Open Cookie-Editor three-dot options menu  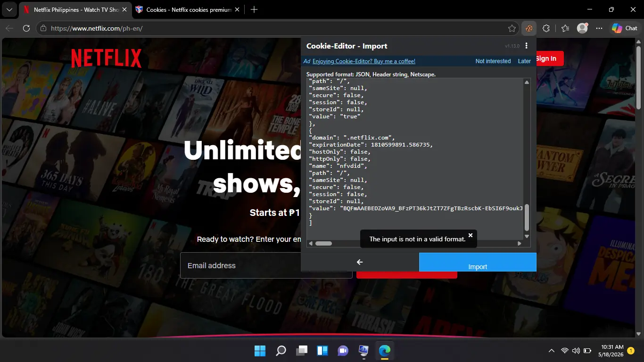[527, 46]
